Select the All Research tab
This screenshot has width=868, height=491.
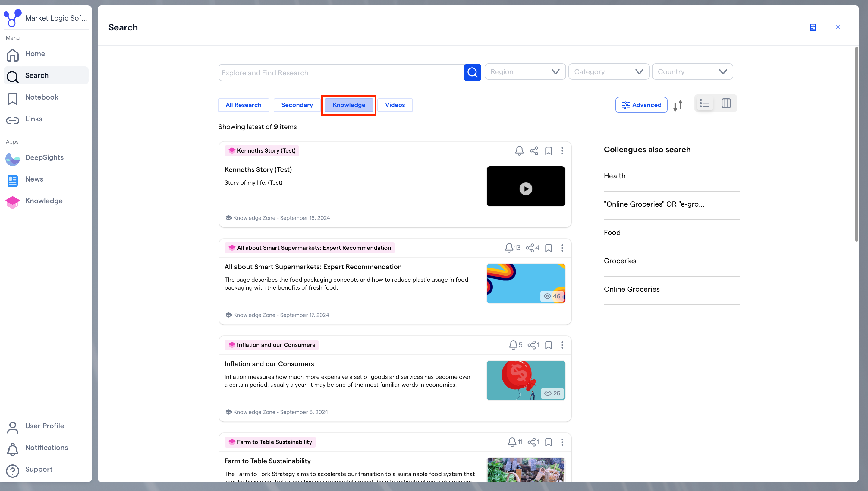pyautogui.click(x=244, y=105)
